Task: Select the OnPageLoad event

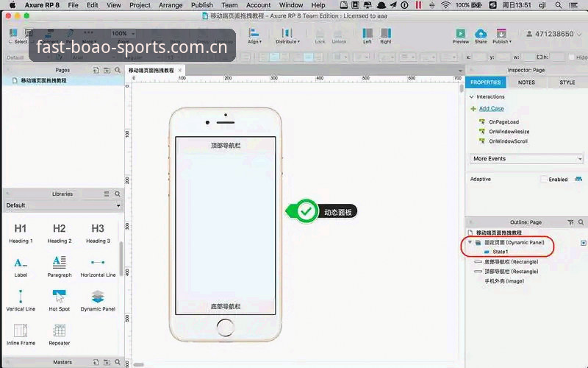Action: 503,121
